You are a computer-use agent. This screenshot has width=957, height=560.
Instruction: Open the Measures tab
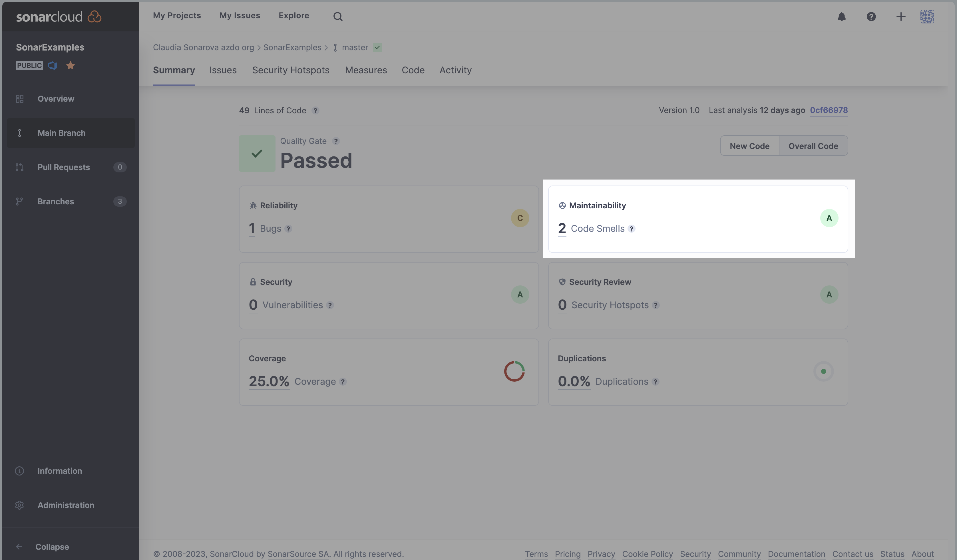point(366,70)
